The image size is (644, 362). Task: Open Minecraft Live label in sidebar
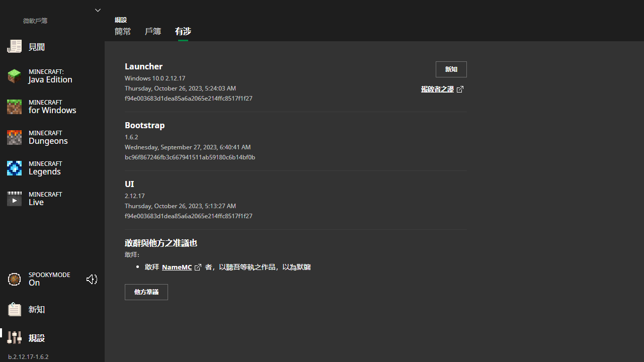tap(45, 199)
